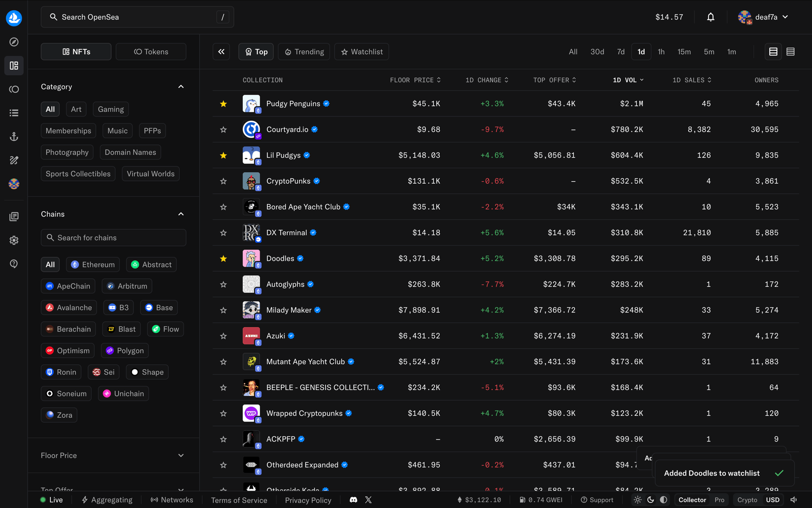Filter category by PFPs
Image resolution: width=812 pixels, height=508 pixels.
152,131
